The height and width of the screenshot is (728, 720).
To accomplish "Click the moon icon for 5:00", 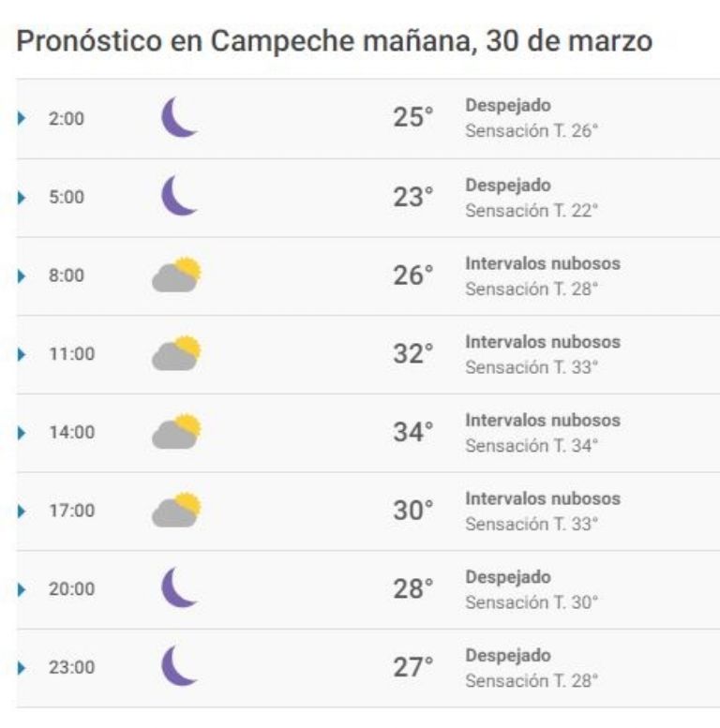I will [x=179, y=196].
